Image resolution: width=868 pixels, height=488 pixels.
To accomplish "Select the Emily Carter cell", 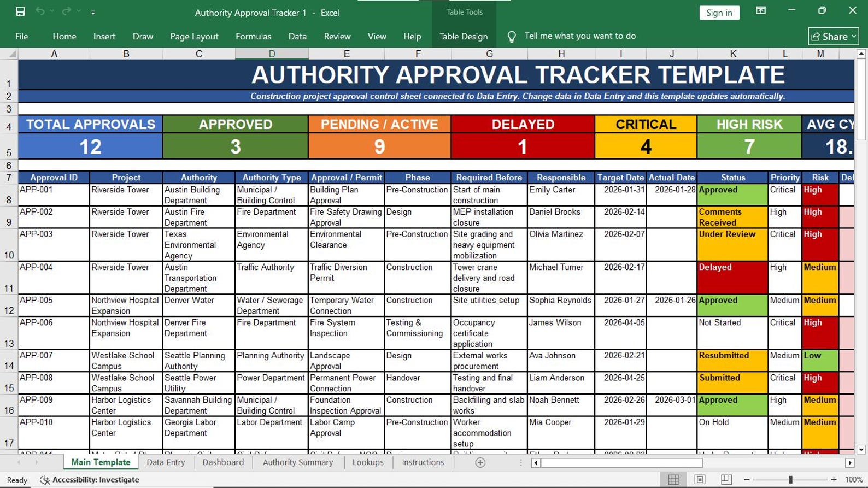I will click(561, 195).
